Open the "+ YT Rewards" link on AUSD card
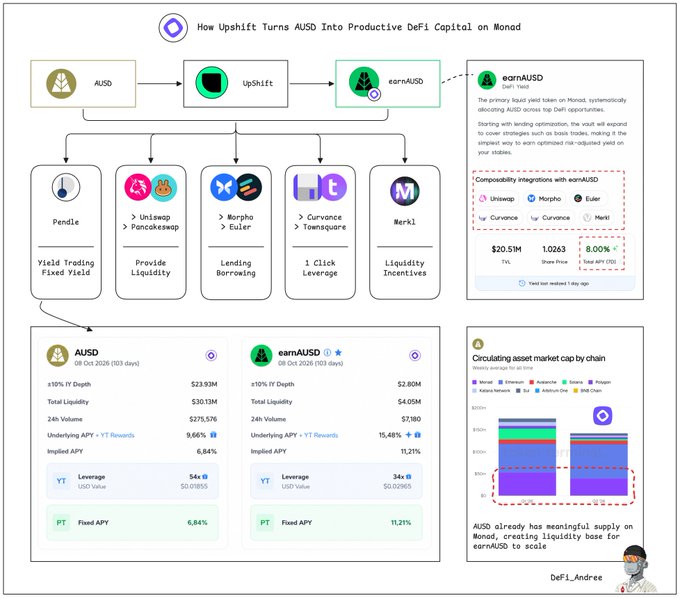The width and height of the screenshot is (680, 598). 115,435
